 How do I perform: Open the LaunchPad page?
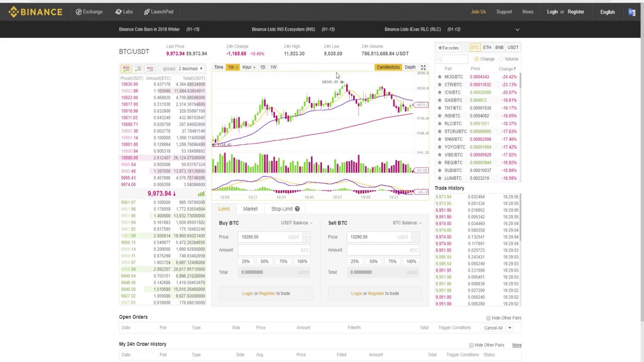pos(158,12)
